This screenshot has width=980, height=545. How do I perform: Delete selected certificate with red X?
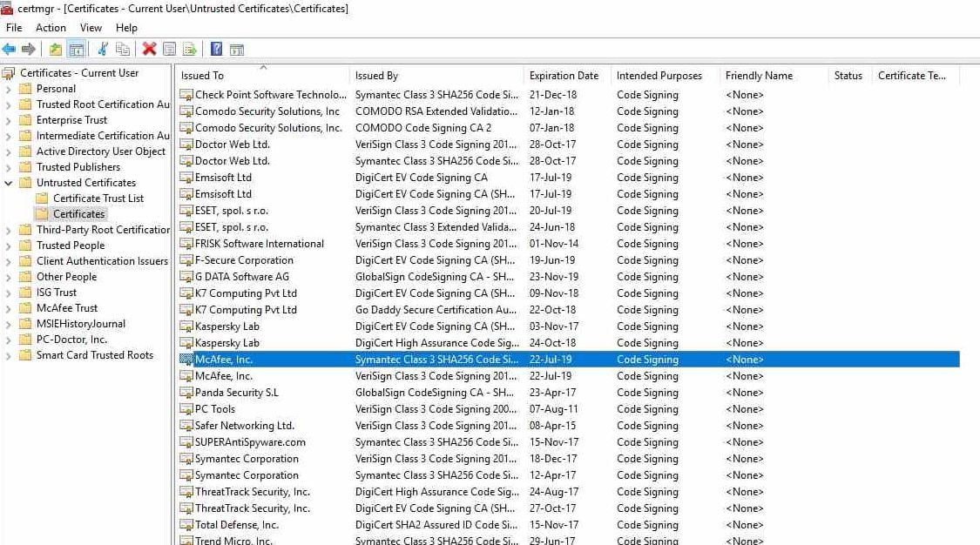(149, 49)
